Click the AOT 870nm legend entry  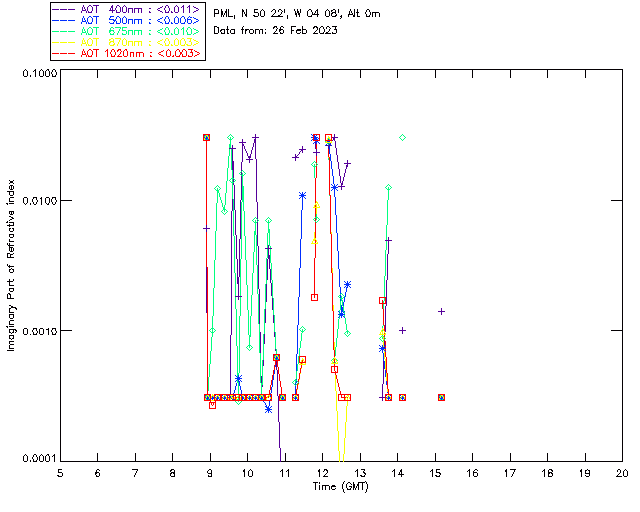[x=127, y=42]
